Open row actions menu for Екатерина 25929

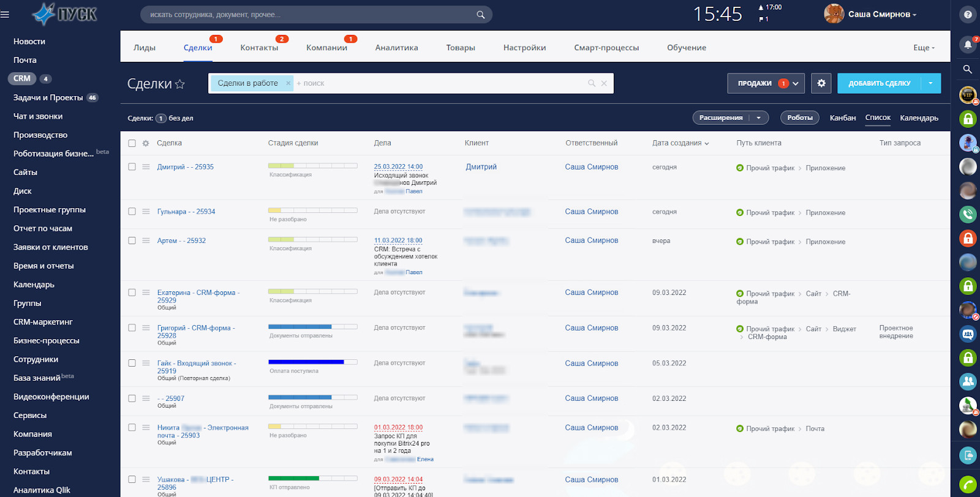tap(146, 293)
